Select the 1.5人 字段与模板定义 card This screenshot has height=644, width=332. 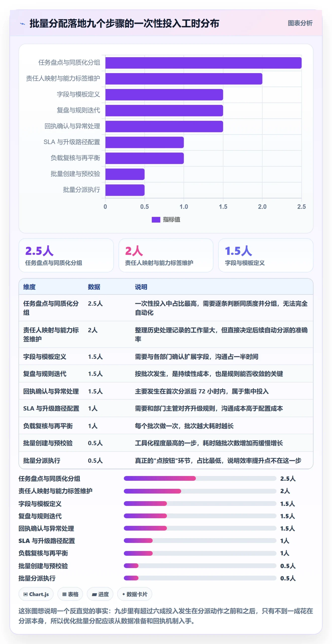[266, 255]
